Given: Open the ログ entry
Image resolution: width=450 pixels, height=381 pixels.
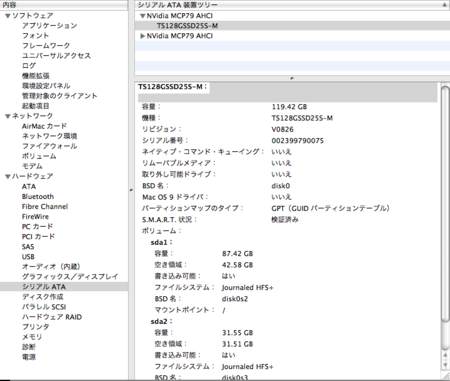Looking at the screenshot, I should [29, 66].
